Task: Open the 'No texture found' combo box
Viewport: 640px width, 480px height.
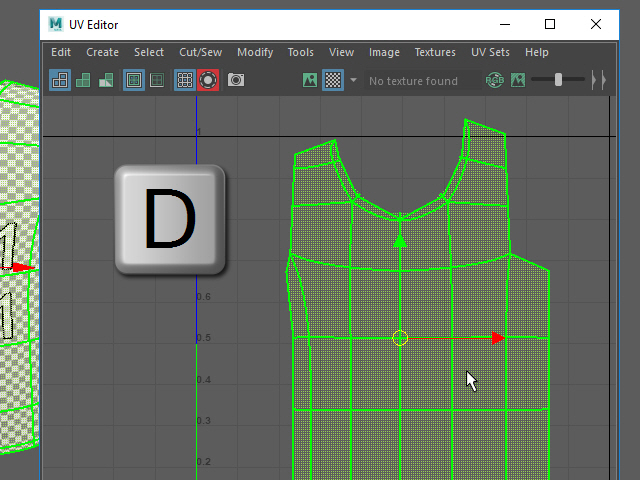Action: [413, 81]
